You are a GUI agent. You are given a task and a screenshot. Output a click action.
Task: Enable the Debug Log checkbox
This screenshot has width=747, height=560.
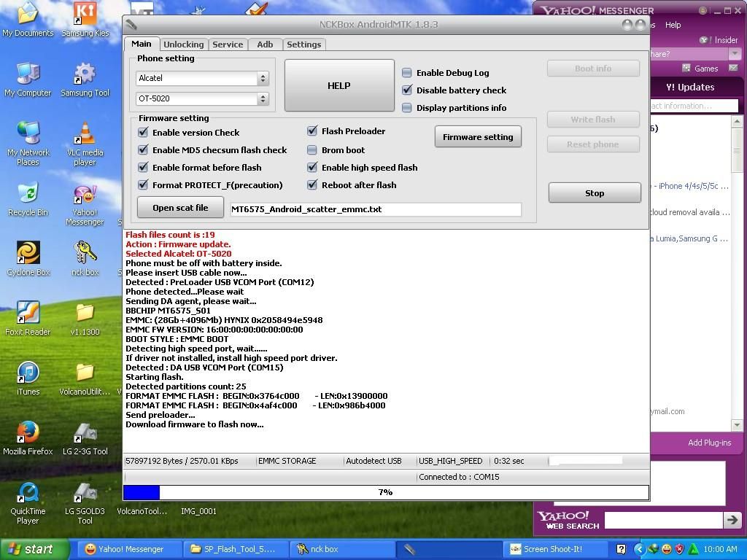[x=407, y=73]
